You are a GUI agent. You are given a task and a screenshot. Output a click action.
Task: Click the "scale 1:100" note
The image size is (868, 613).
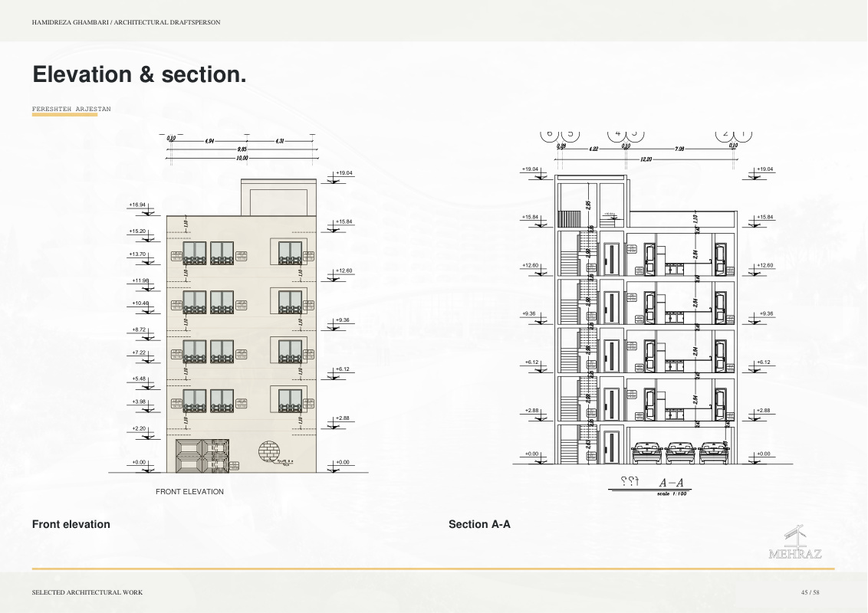point(672,493)
